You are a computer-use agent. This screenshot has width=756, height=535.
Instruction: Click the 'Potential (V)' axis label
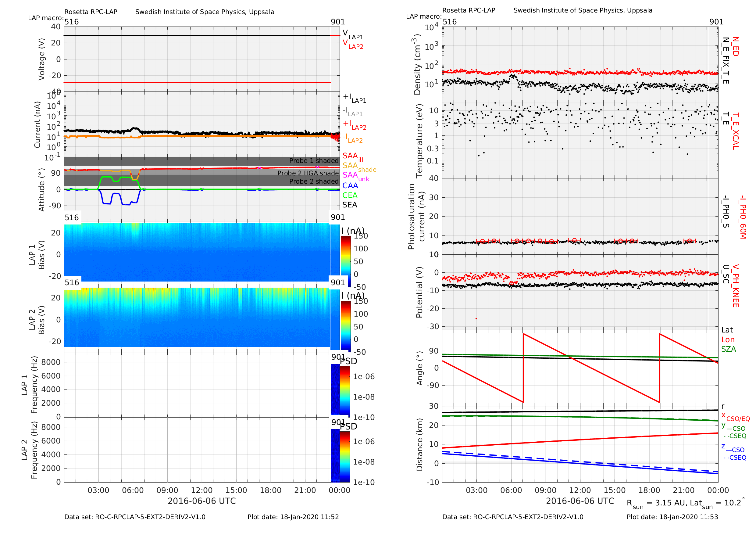(x=419, y=292)
